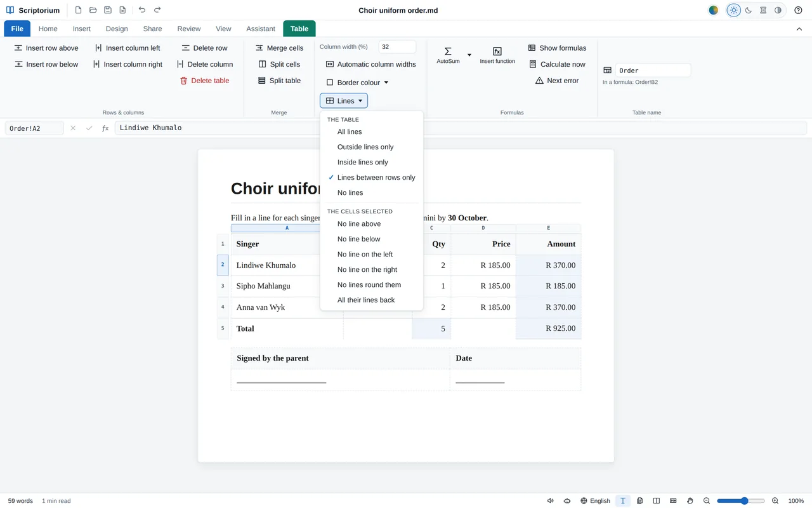This screenshot has height=508, width=812.
Task: Open the Order!A2 cell name box
Action: tap(34, 128)
